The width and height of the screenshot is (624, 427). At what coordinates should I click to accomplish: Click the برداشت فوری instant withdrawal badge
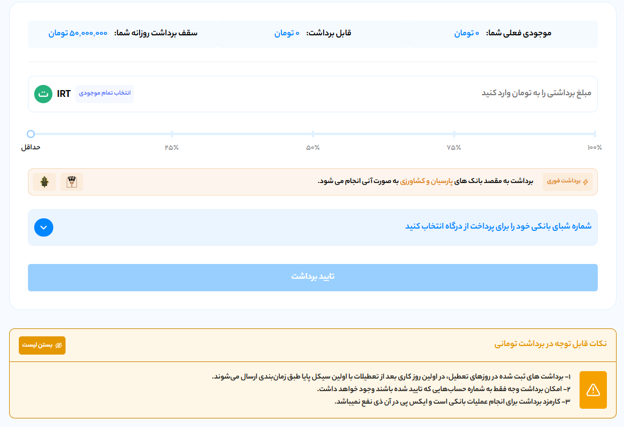point(567,181)
